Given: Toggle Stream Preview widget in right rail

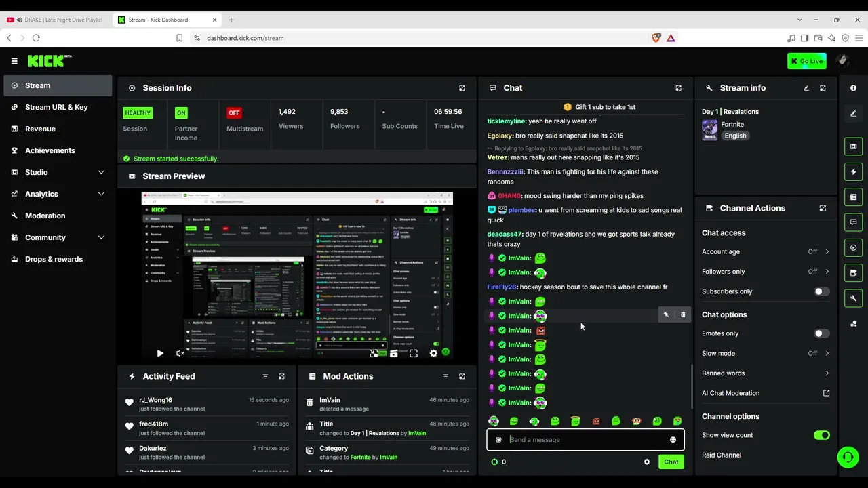Looking at the screenshot, I should tap(853, 146).
